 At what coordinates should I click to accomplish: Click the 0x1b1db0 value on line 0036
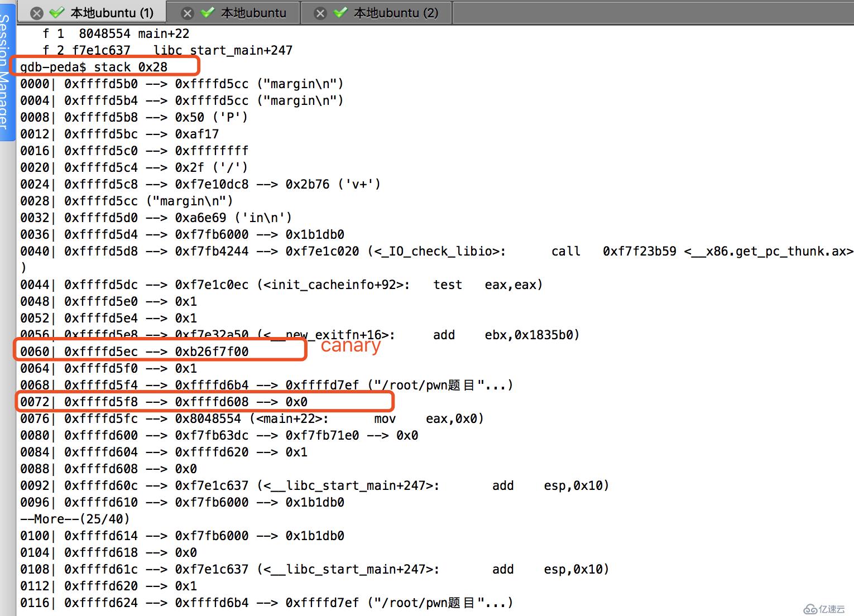[315, 234]
